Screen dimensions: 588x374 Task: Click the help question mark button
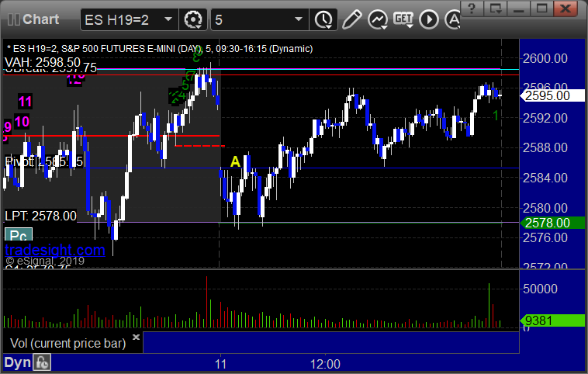point(472,9)
